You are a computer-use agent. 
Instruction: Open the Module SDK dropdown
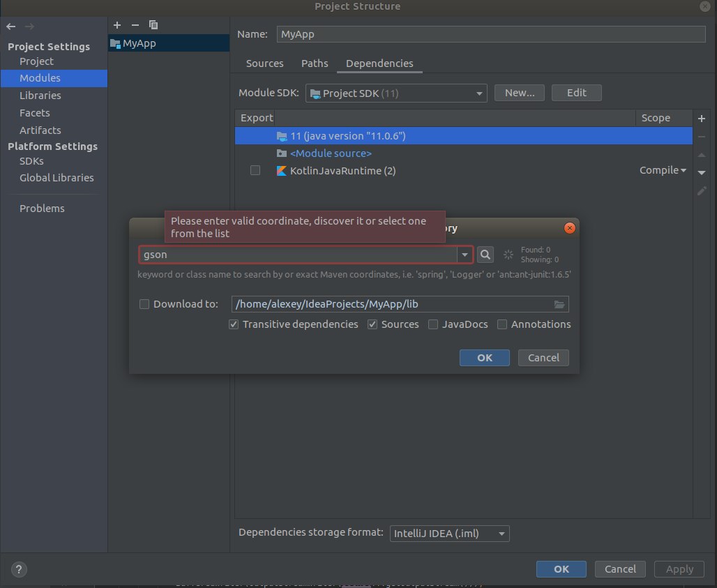396,93
